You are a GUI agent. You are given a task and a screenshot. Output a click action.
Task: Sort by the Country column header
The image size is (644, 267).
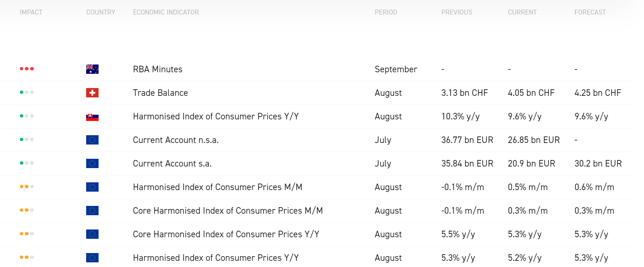[x=101, y=12]
